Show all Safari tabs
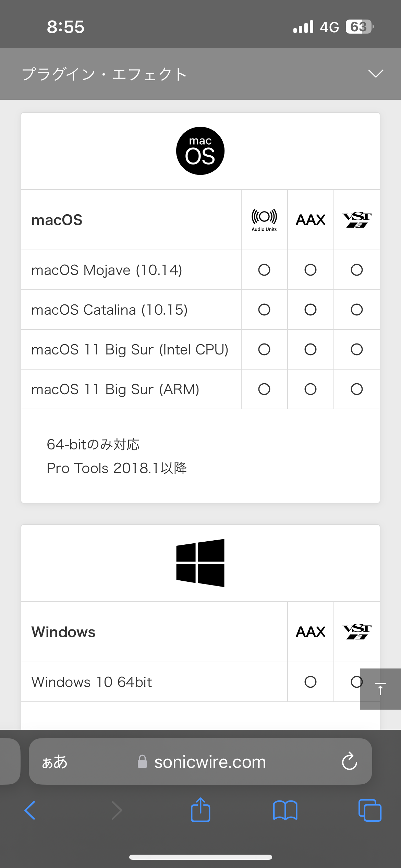Screen dimensions: 401x868 click(x=369, y=810)
